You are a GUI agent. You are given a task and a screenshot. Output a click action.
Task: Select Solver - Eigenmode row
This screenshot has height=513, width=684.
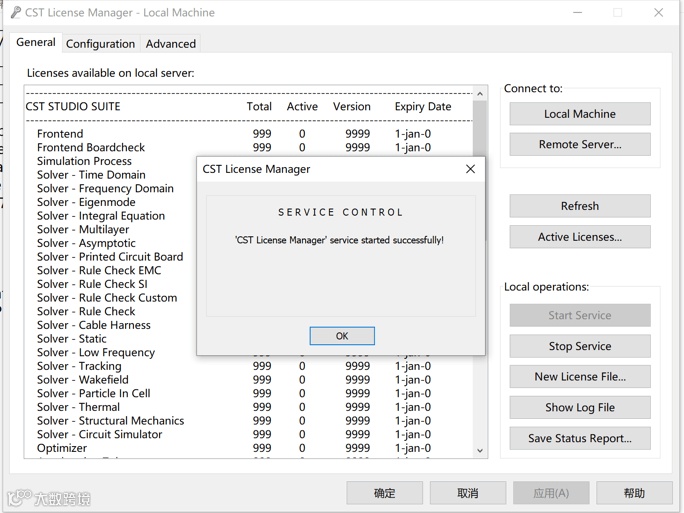(x=111, y=202)
